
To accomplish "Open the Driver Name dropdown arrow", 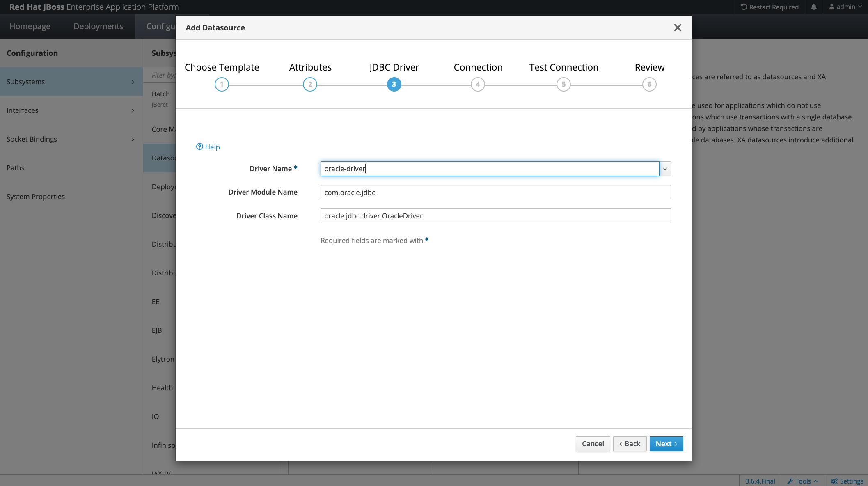I will [x=665, y=169].
